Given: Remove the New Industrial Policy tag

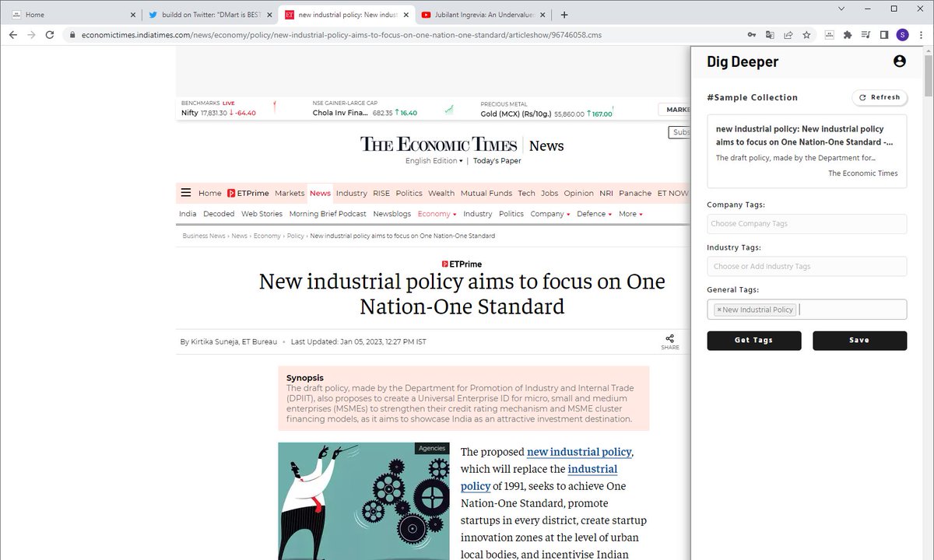Looking at the screenshot, I should [x=719, y=310].
